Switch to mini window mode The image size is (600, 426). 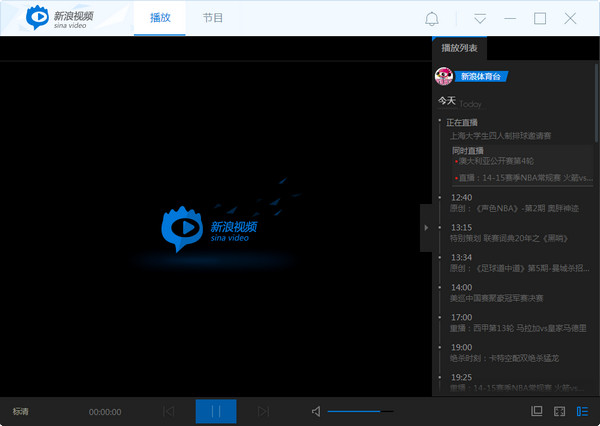pyautogui.click(x=537, y=411)
